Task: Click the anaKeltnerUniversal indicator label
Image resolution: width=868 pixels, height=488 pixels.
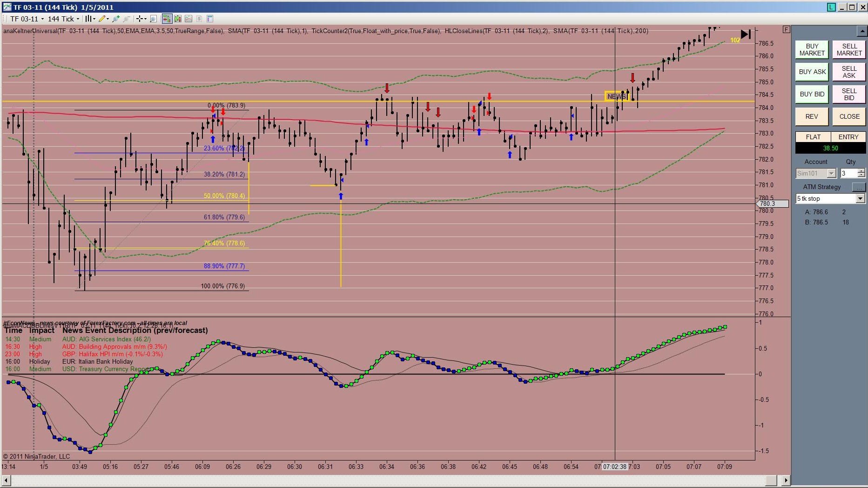Action: pyautogui.click(x=113, y=31)
